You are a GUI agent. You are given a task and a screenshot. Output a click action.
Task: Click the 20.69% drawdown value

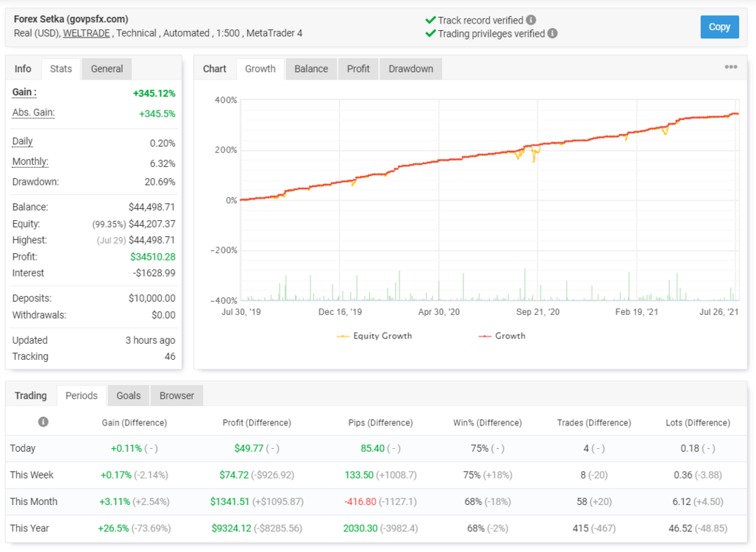(x=160, y=182)
